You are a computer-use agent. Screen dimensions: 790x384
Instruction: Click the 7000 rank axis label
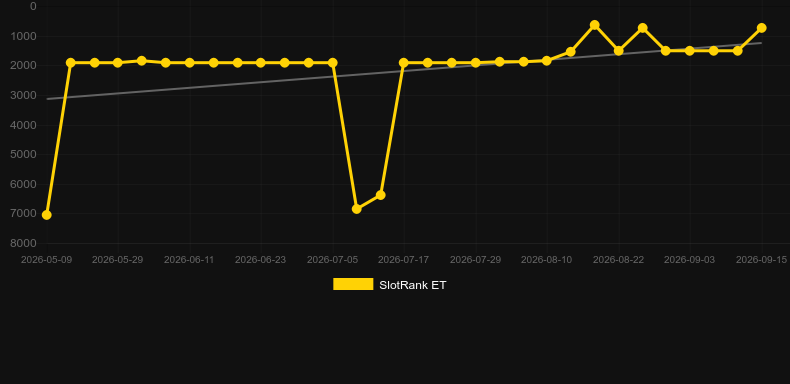[24, 214]
